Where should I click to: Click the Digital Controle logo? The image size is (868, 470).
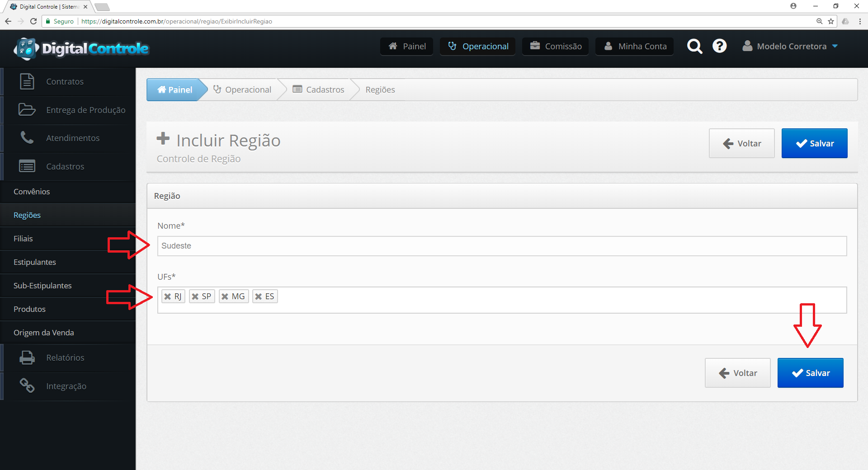[81, 48]
